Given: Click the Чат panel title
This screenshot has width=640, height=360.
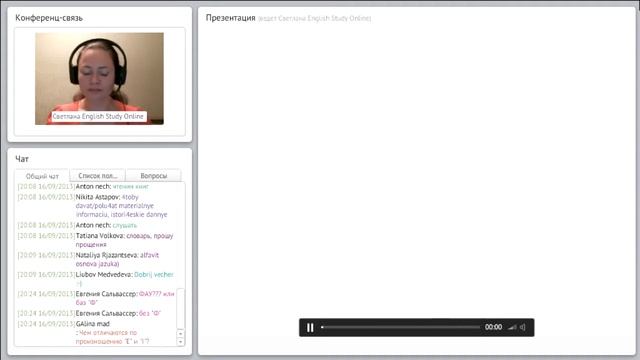Looking at the screenshot, I should click(x=22, y=159).
